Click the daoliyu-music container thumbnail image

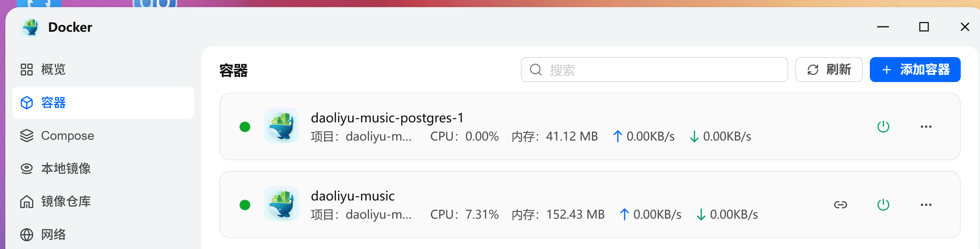point(281,204)
